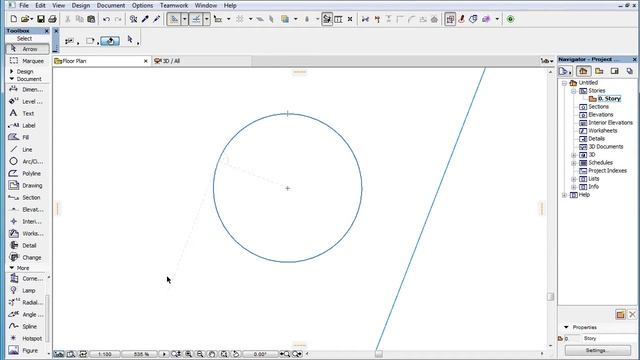The image size is (640, 360).
Task: Select the Pick Up Parameters eyedropper
Action: pyautogui.click(x=145, y=19)
